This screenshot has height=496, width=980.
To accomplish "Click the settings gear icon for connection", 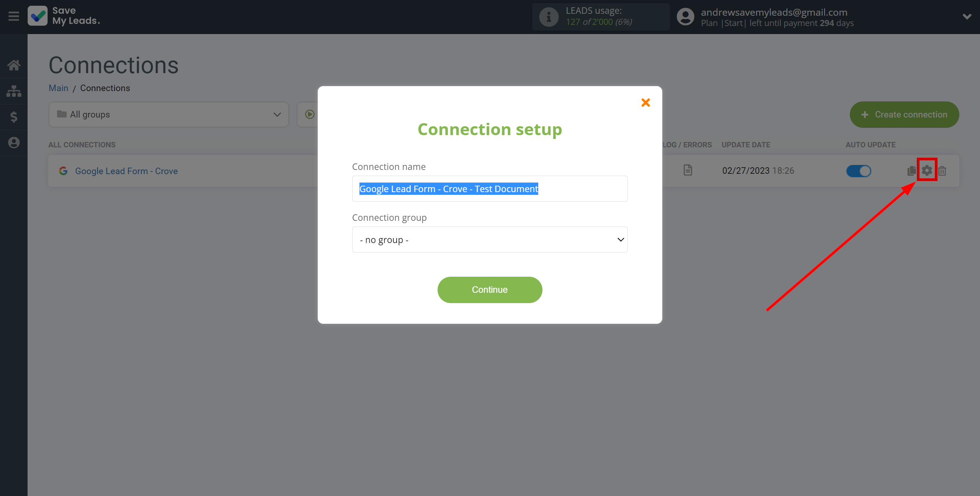I will click(x=926, y=171).
